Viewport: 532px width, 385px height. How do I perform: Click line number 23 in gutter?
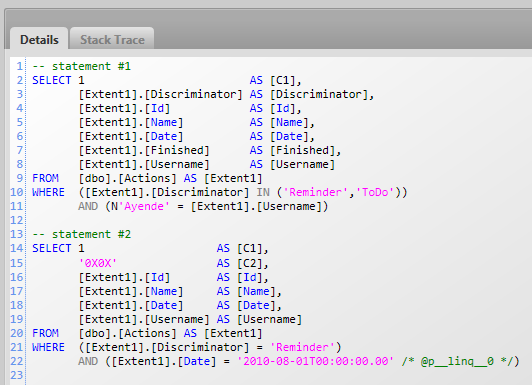[16, 375]
